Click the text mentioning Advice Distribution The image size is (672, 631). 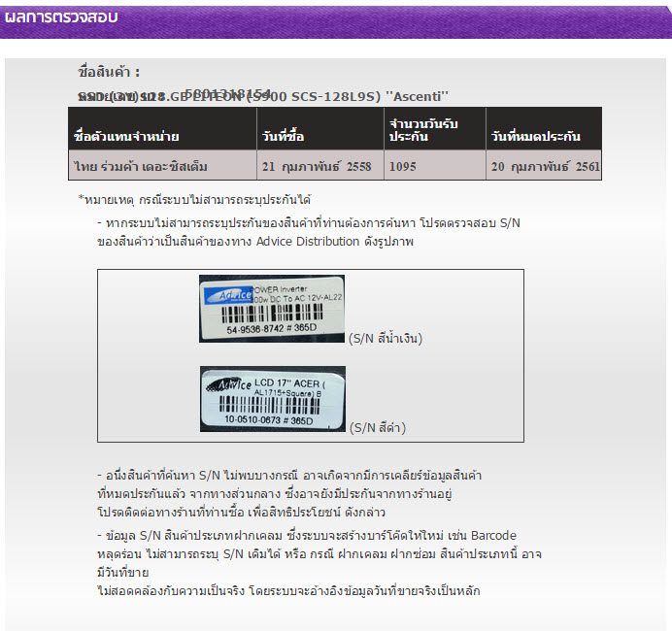click(309, 232)
